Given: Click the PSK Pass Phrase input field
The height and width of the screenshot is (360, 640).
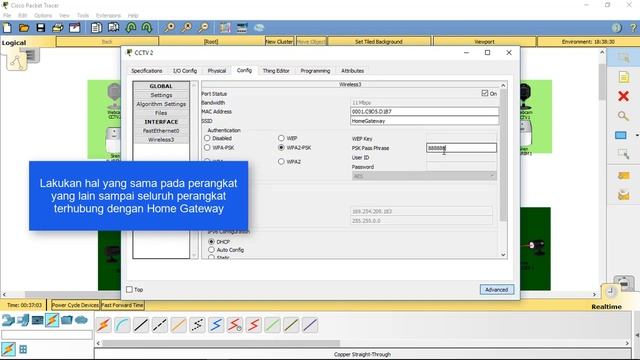Looking at the screenshot, I should point(462,148).
